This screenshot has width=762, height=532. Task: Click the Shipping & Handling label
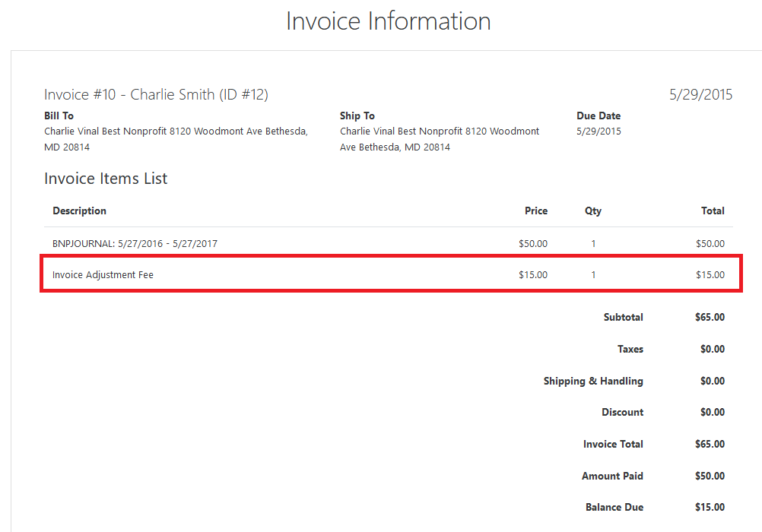pyautogui.click(x=593, y=381)
